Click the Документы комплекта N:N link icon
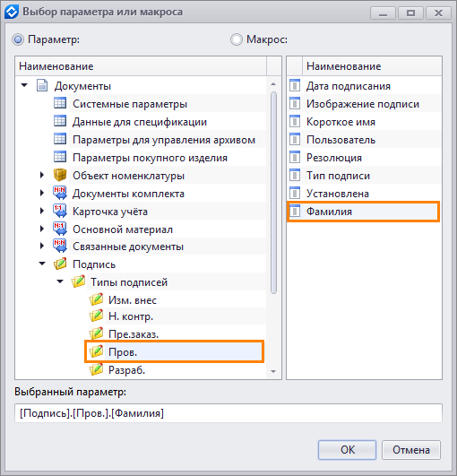Screen dimensions: 457x476 tap(60, 193)
